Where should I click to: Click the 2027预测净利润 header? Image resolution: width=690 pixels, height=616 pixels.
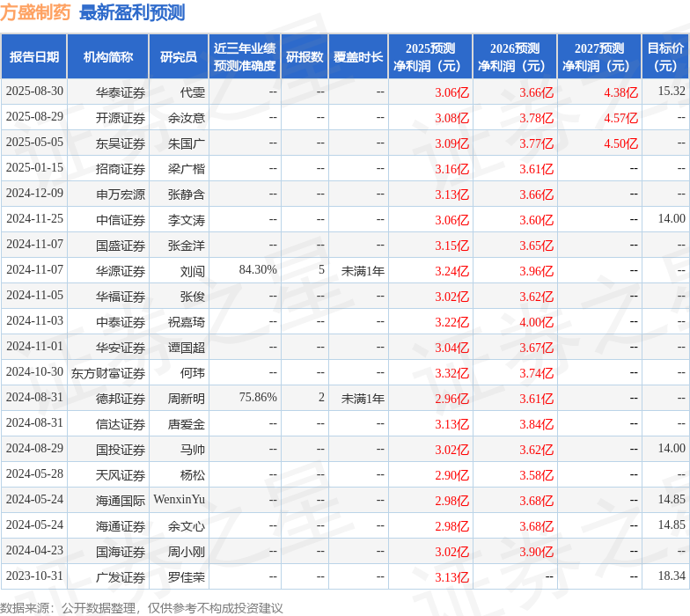click(x=599, y=56)
